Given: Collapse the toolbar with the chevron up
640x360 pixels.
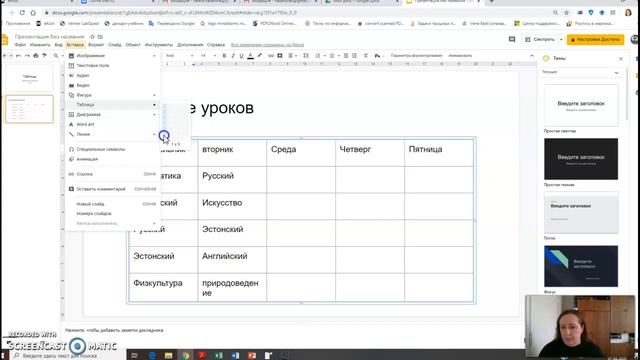Looking at the screenshot, I should click(531, 56).
